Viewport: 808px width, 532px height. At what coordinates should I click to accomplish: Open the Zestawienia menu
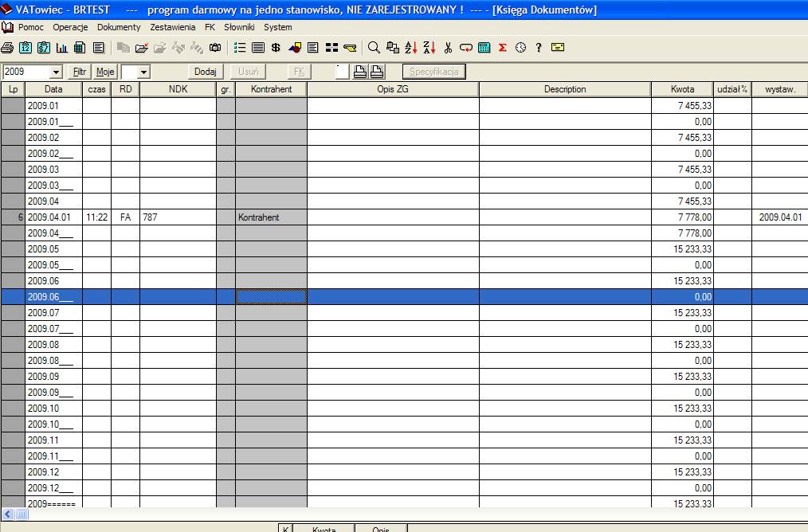click(173, 27)
